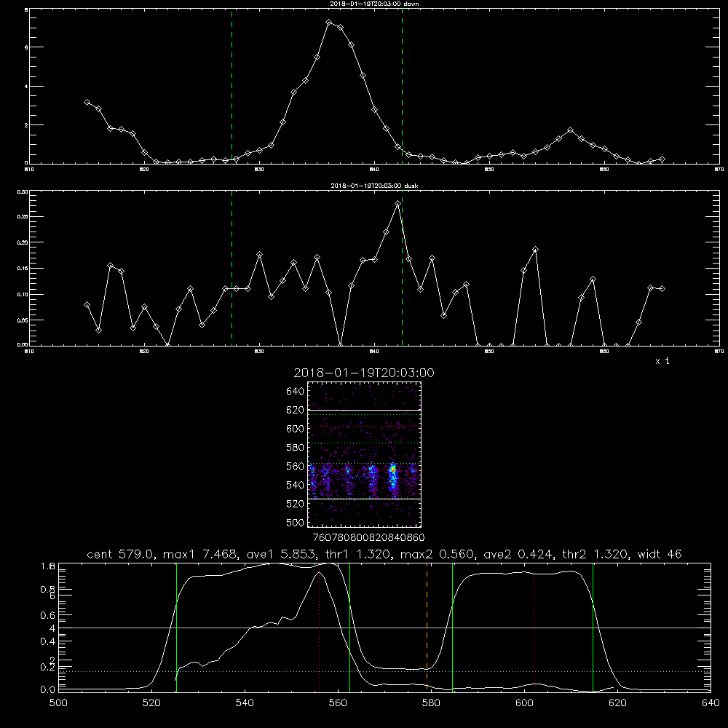Click the x-axis label '500' of the bottom plot
The width and height of the screenshot is (728, 728).
click(x=58, y=703)
